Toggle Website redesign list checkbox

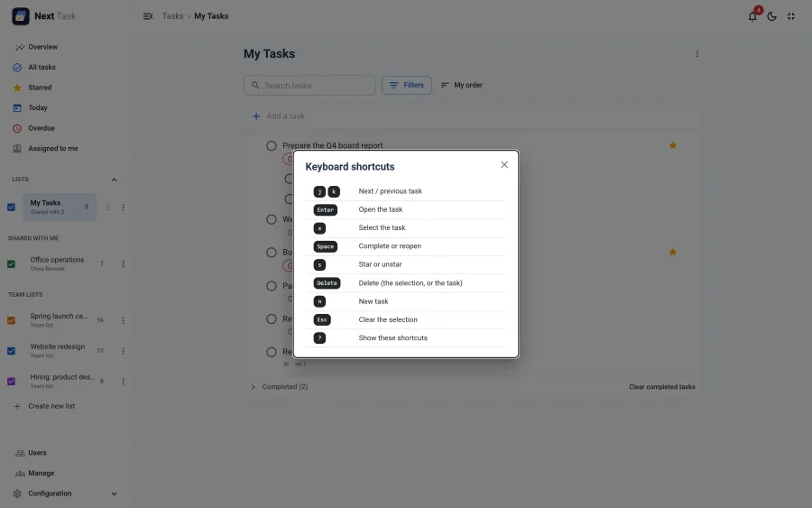click(12, 351)
